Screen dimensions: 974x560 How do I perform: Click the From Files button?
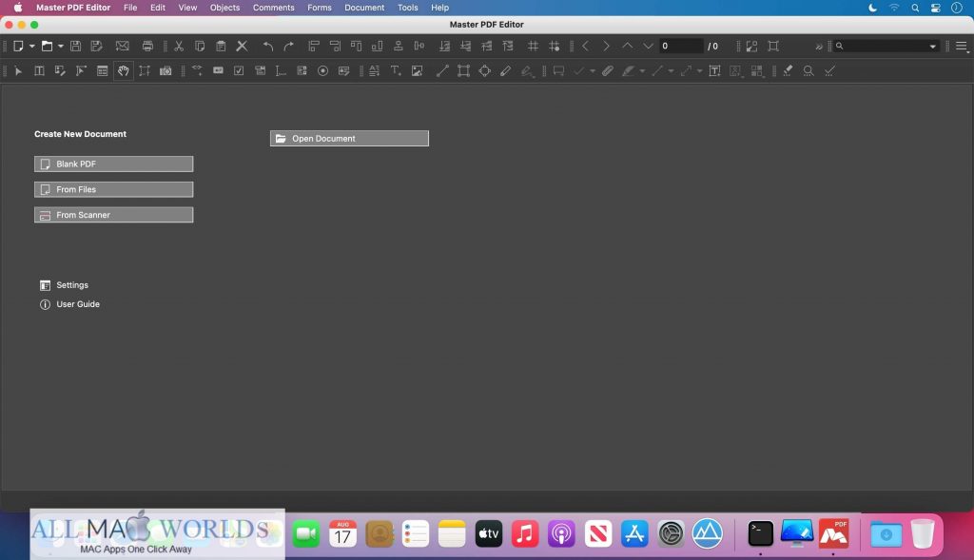(114, 189)
